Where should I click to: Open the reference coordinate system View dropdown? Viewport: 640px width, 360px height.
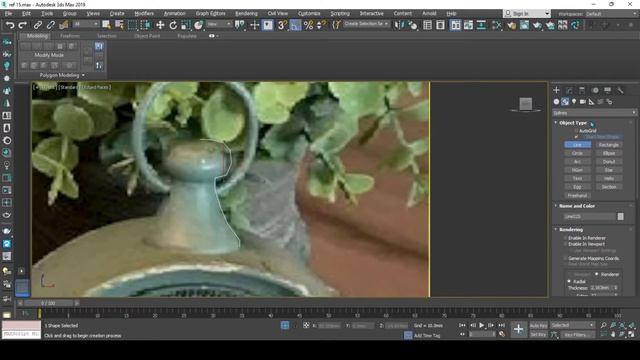coord(219,24)
